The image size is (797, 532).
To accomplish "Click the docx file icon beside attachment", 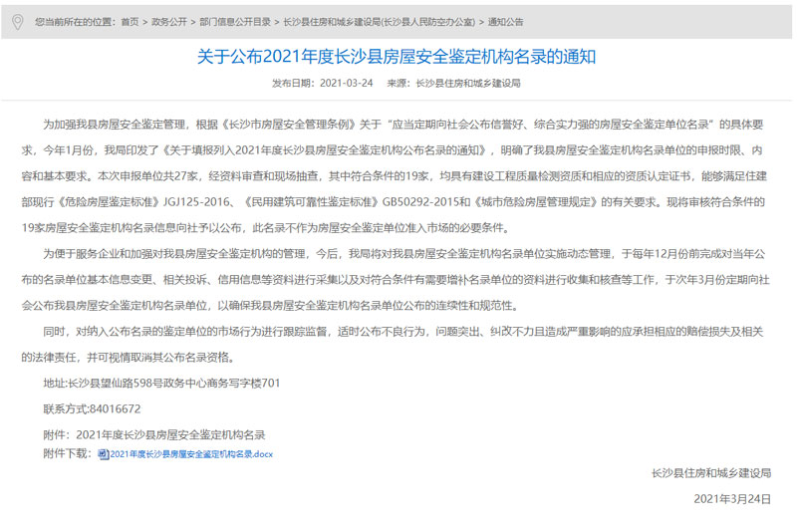I will tap(104, 454).
